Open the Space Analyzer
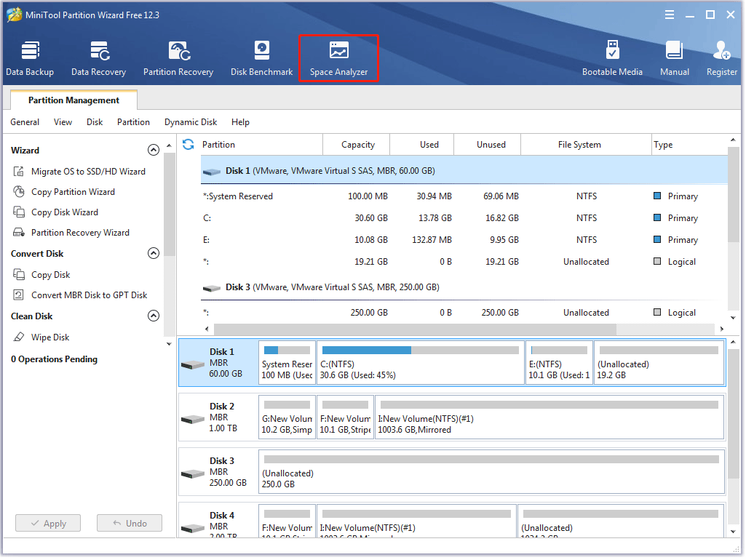Image resolution: width=746 pixels, height=560 pixels. click(338, 58)
